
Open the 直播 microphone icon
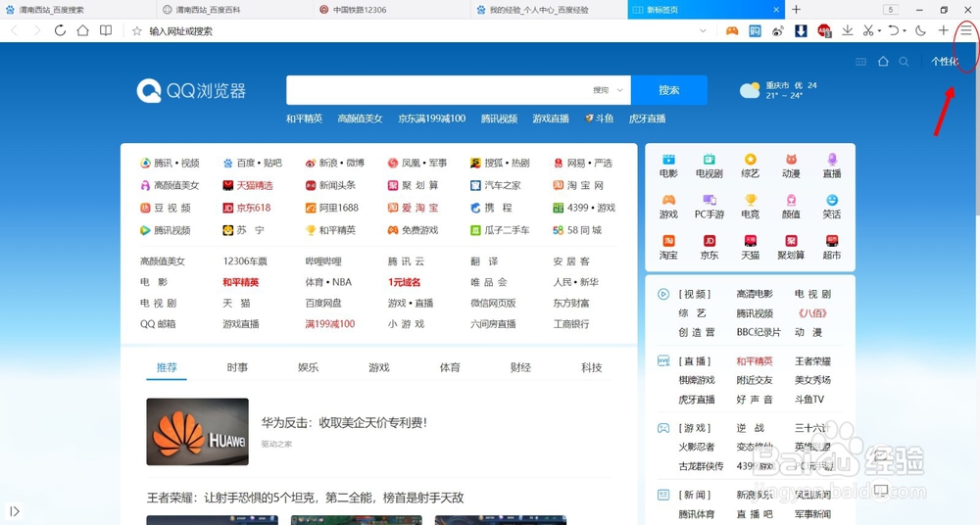(x=832, y=166)
